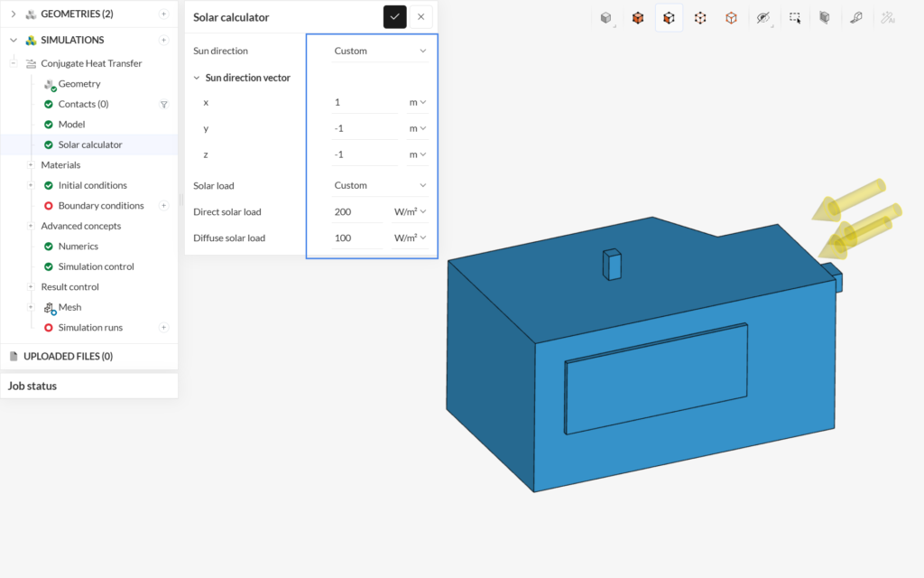Select Boundary conditions in the tree
The image size is (924, 578).
[101, 206]
